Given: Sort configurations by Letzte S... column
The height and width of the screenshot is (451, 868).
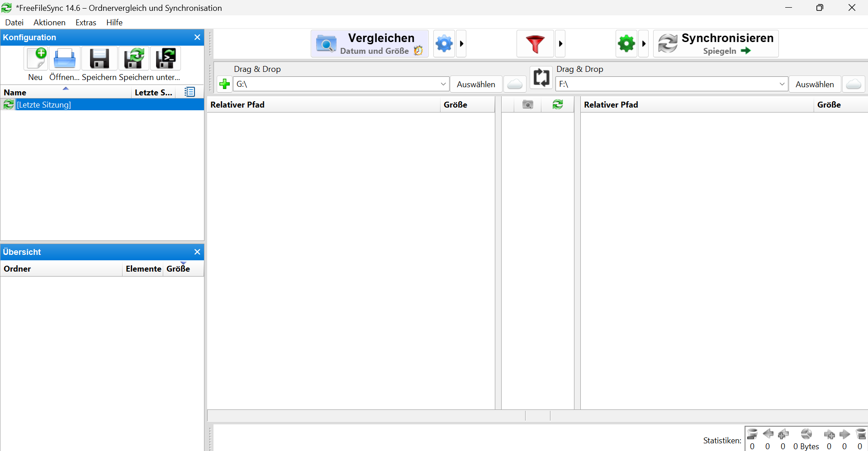Looking at the screenshot, I should 154,92.
